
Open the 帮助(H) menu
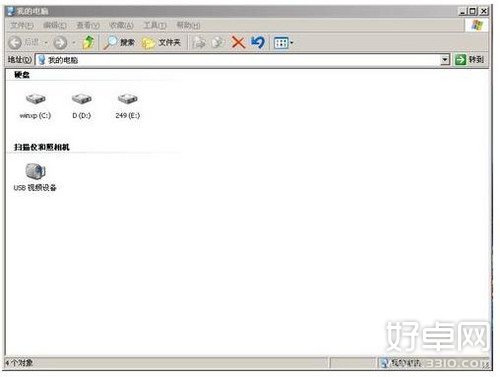188,25
